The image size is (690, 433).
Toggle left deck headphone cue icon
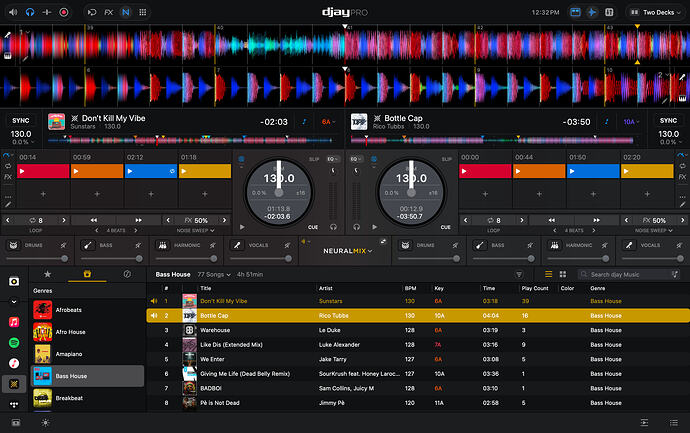334,227
